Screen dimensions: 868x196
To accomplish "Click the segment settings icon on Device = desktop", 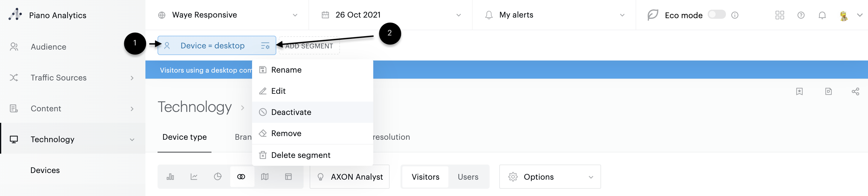I will pos(265,46).
